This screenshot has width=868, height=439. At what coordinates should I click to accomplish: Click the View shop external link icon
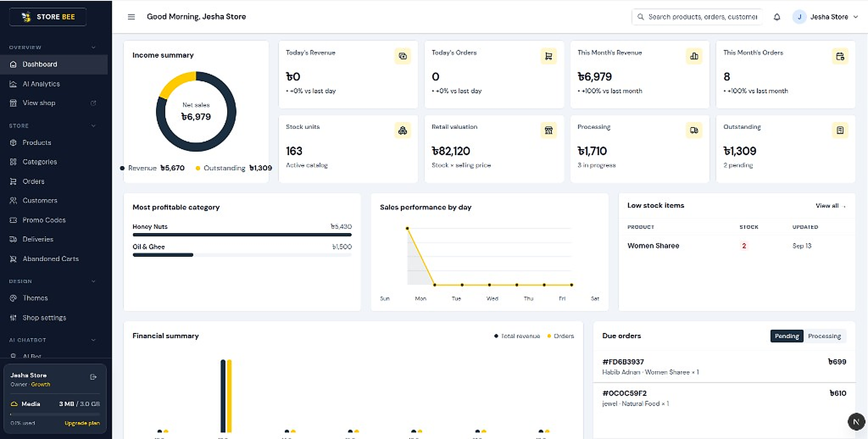(x=93, y=103)
